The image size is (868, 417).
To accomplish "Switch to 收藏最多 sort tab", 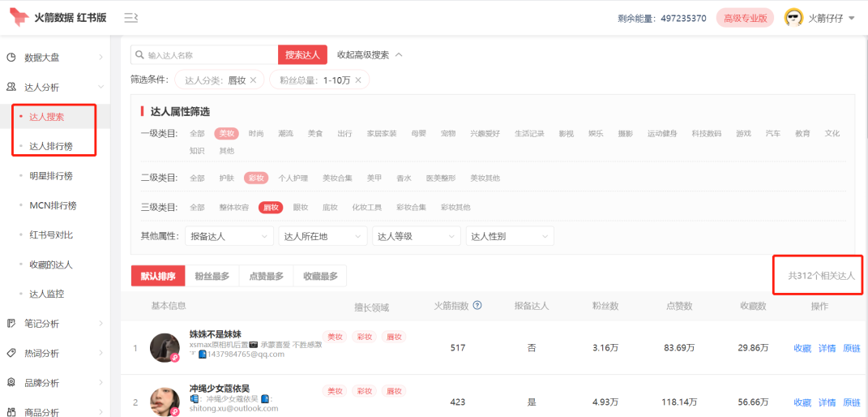I will coord(320,276).
